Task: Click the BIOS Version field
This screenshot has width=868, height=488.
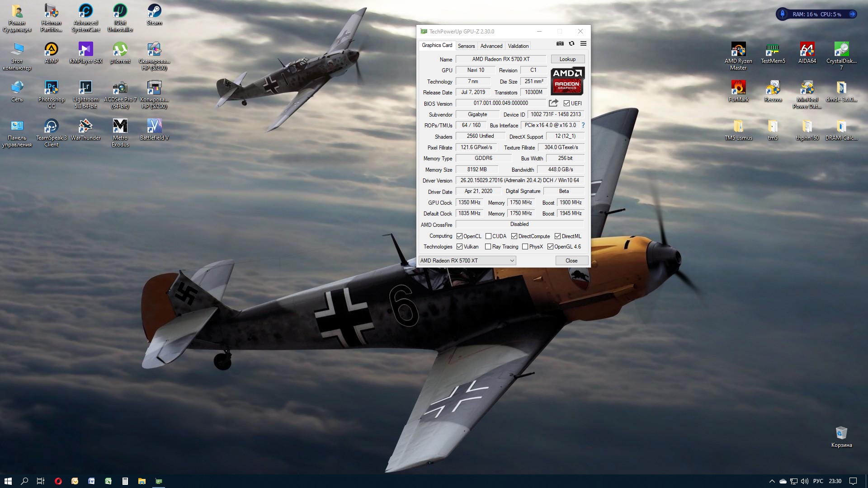Action: point(500,103)
